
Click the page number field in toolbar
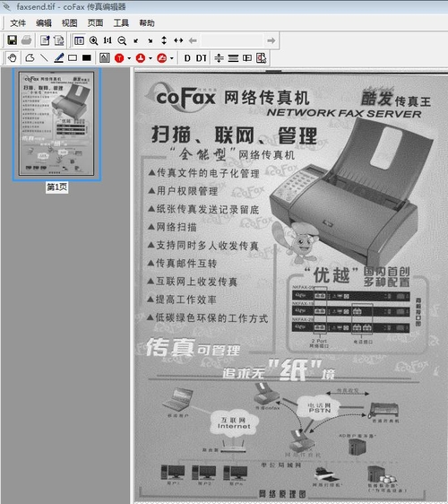(232, 40)
